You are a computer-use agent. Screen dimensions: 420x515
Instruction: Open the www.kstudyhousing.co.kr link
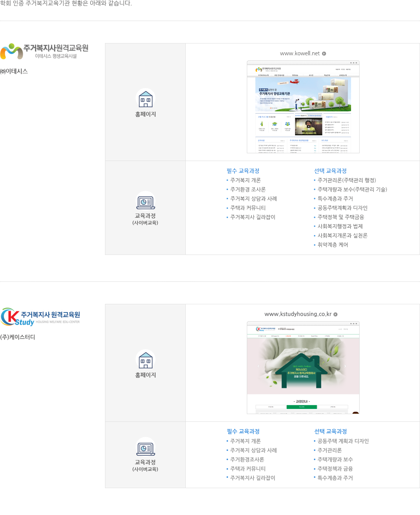click(298, 314)
